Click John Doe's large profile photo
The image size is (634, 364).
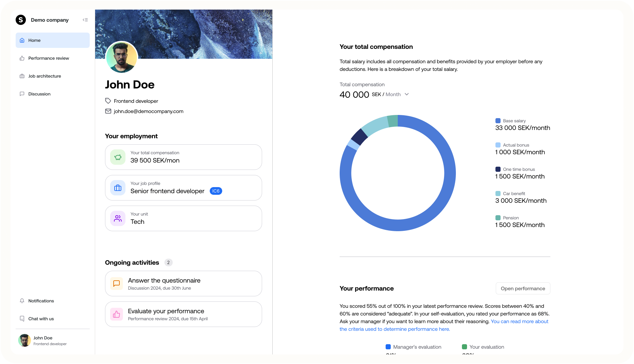tap(122, 57)
